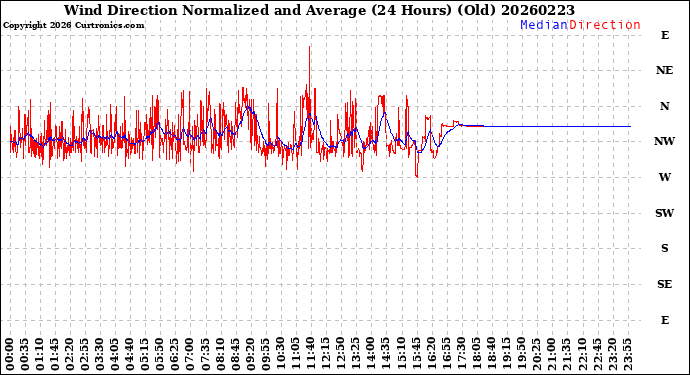Click the 23:20 time tick label
The width and height of the screenshot is (690, 375).
click(x=612, y=355)
